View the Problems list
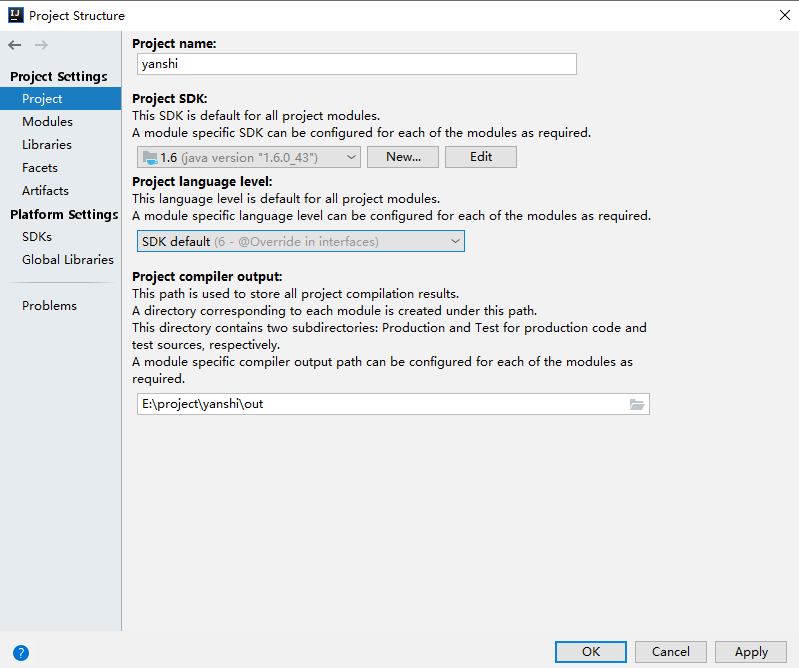 click(x=49, y=306)
